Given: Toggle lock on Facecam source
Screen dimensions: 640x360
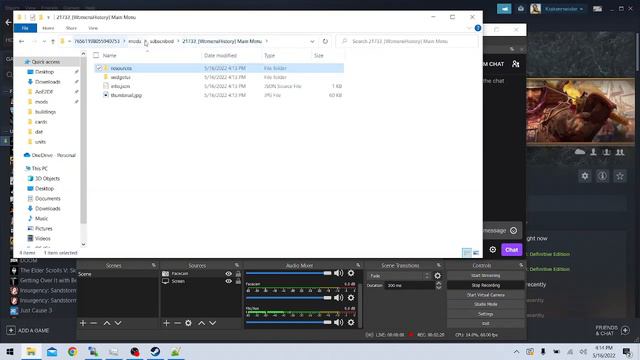Looking at the screenshot, I should coord(238,273).
